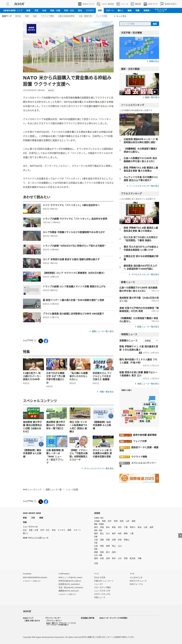Click ウクライナ情勢 keyword tag
Screen dimensions: 182x644
[x=47, y=16]
